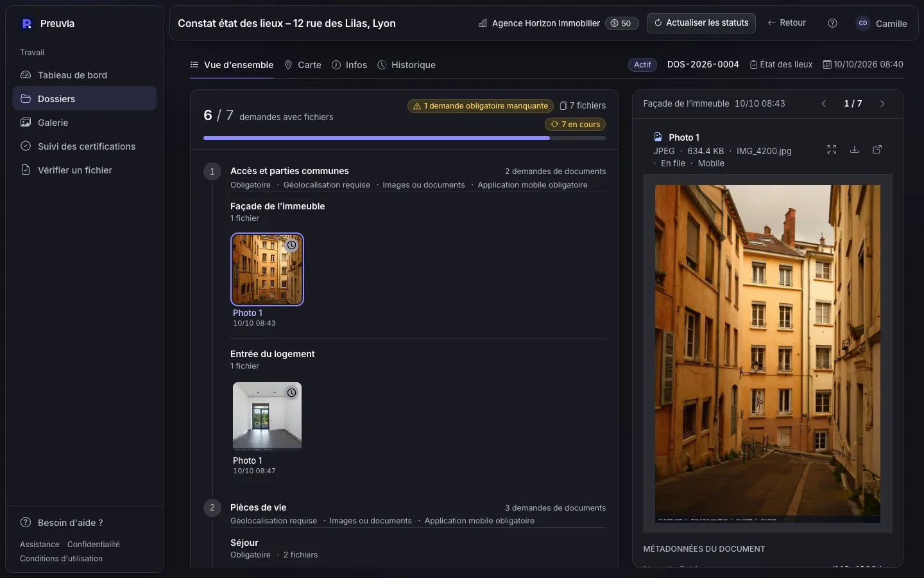Open the Tableau de bord page
Screen dimensions: 924x578
point(85,75)
